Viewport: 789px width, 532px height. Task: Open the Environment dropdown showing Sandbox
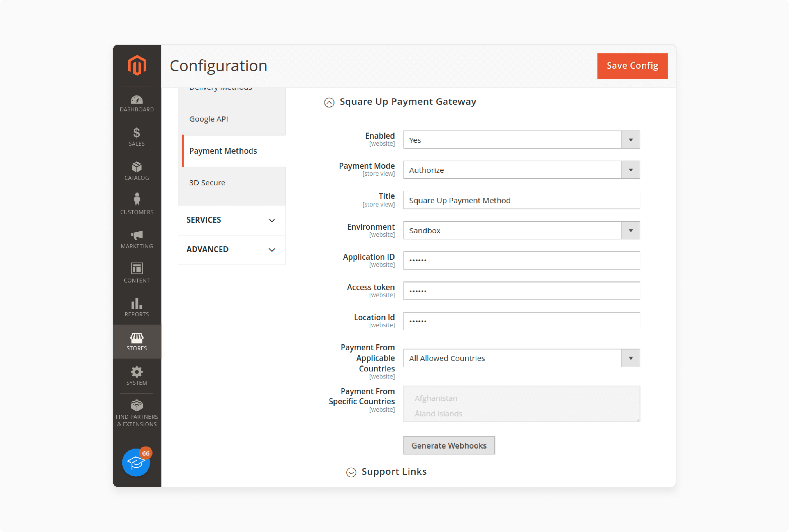521,230
